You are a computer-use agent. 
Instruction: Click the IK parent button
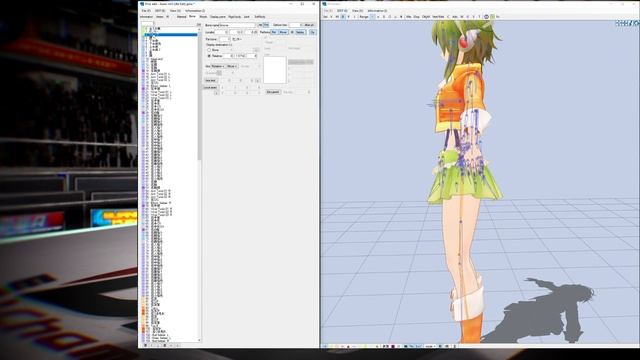point(273,92)
